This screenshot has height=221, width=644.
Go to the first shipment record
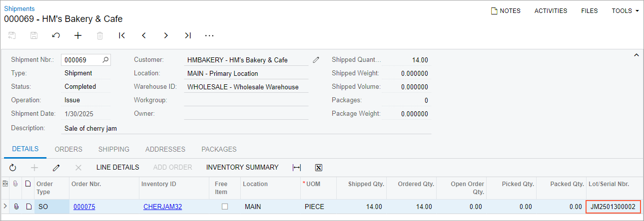tap(122, 35)
